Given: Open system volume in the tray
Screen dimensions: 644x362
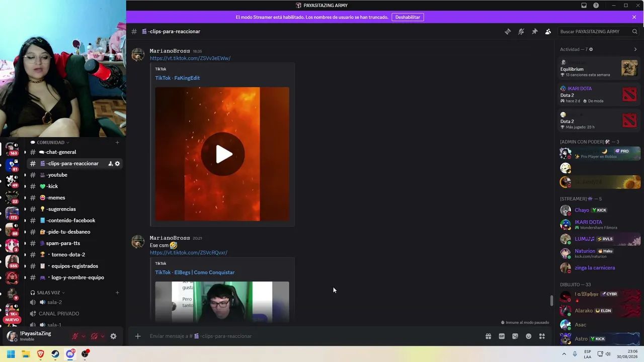Looking at the screenshot, I should [608, 354].
